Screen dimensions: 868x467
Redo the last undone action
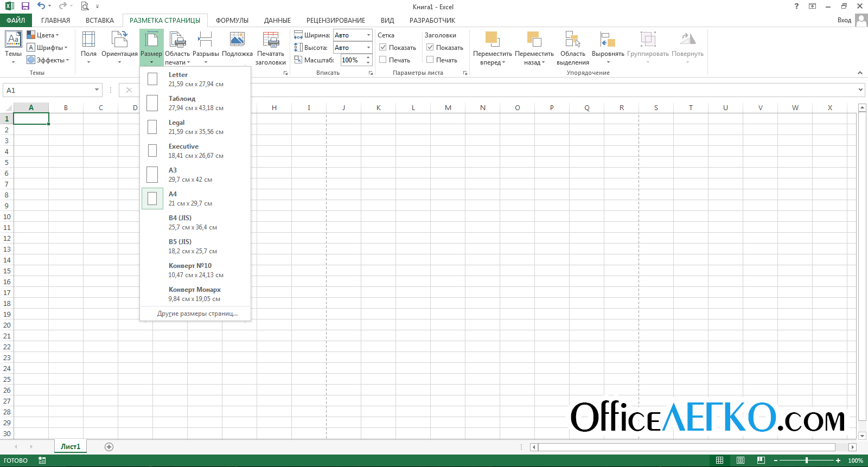click(x=62, y=6)
